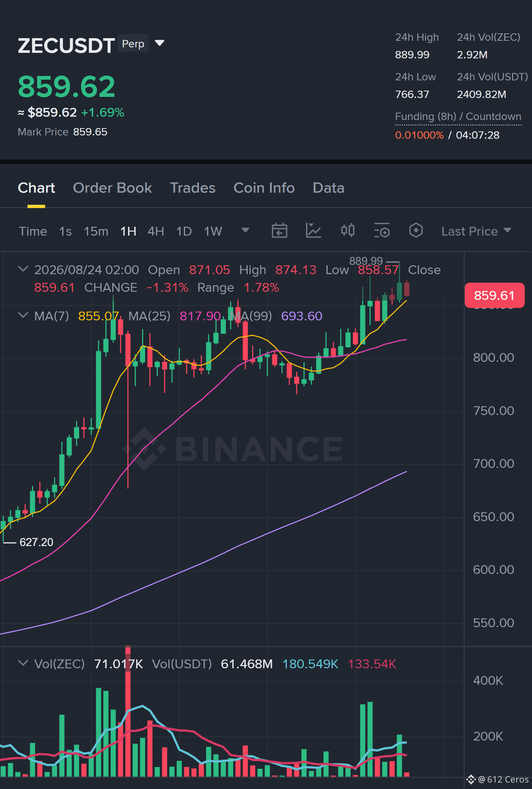Open the chart indicators icon
Viewport: 532px width, 789px height.
(314, 231)
